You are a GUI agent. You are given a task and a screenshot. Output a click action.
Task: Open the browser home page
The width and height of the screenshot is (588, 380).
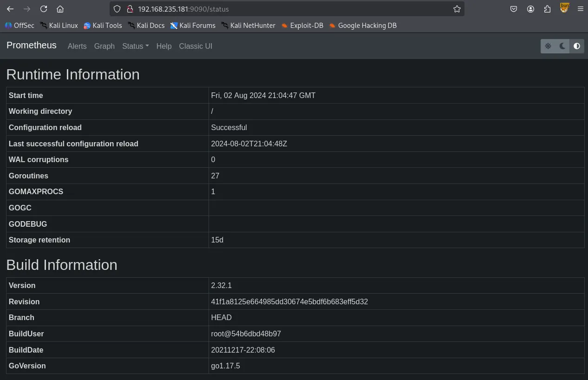click(x=60, y=9)
